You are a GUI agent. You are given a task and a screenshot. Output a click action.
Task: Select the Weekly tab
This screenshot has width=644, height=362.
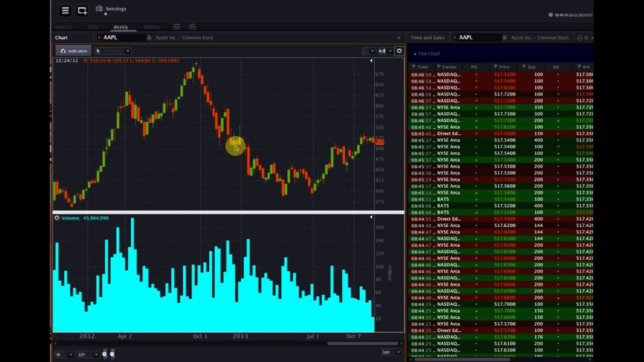pyautogui.click(x=121, y=27)
